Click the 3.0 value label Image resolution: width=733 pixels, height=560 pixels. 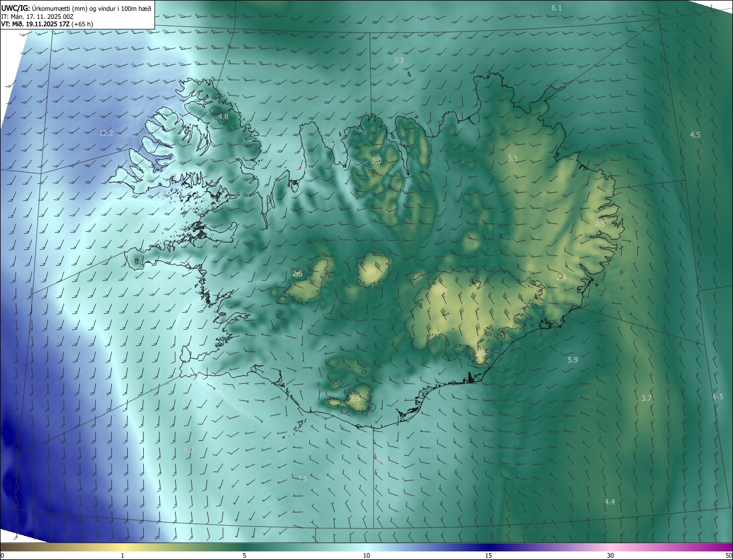tap(376, 160)
